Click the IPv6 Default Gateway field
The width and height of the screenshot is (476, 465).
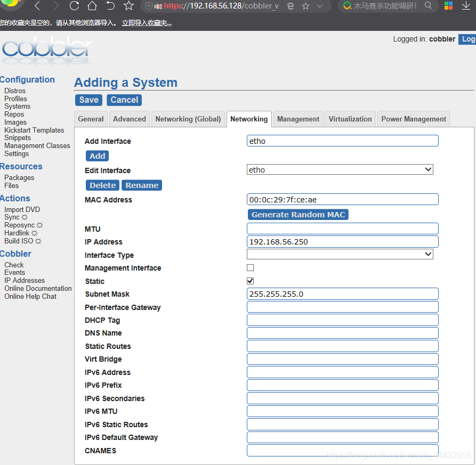342,437
